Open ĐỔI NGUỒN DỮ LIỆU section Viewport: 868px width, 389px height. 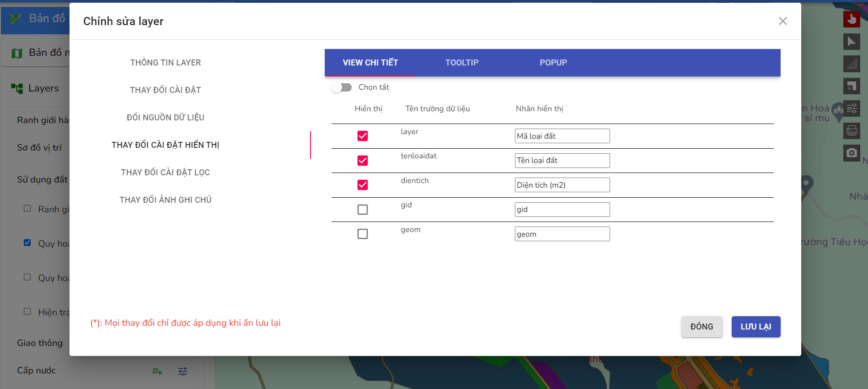point(166,118)
